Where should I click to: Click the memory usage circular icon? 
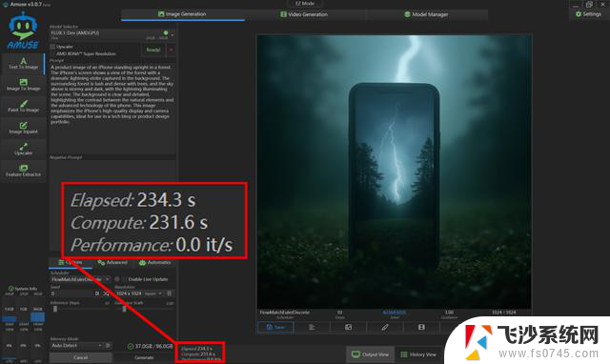click(131, 346)
